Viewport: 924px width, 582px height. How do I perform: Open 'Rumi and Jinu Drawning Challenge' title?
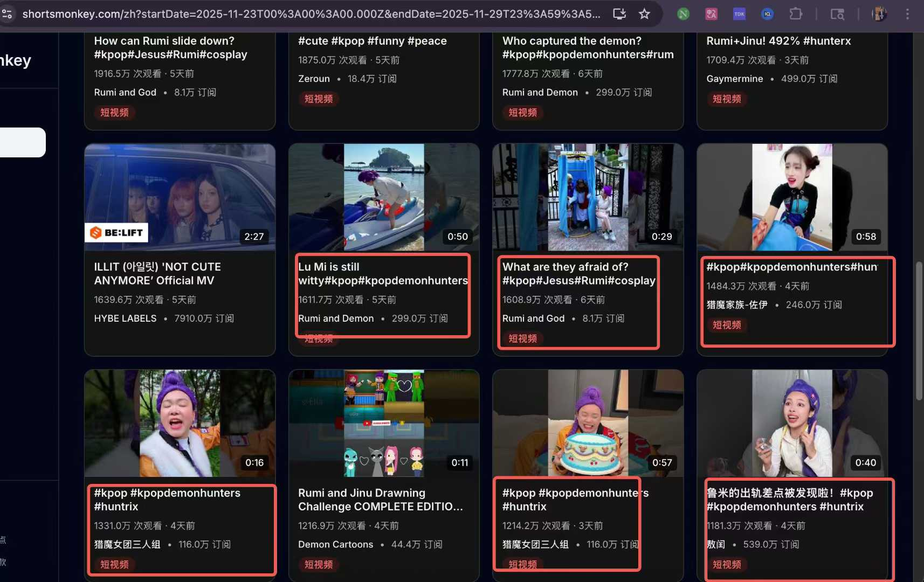[381, 500]
